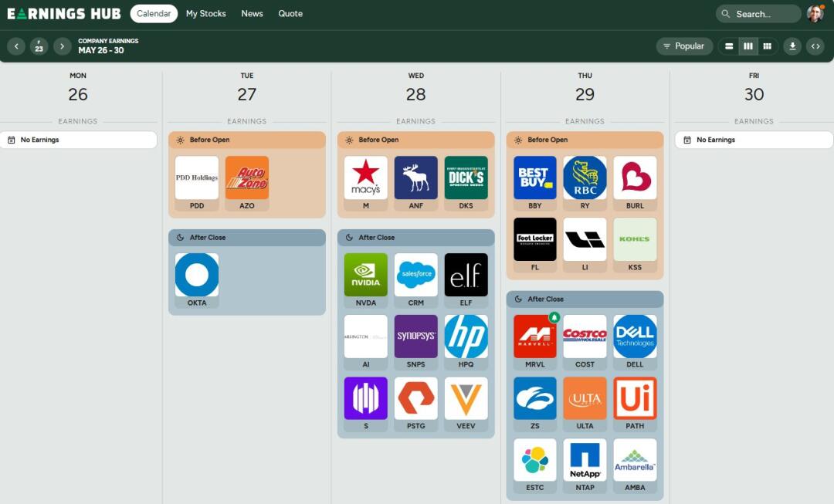Open the Dell DELL tile

click(635, 343)
